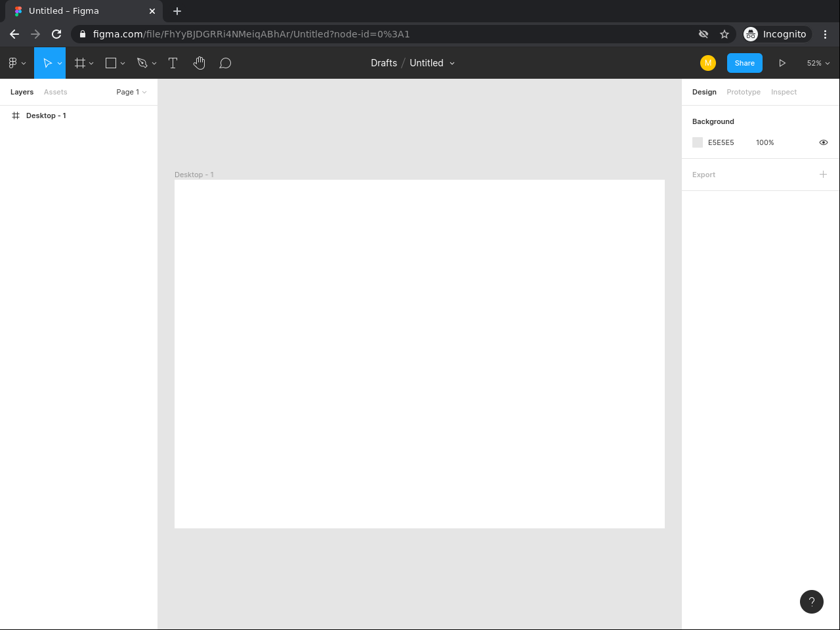Screen dimensions: 840x630
Task: Edit the background hex value E5E5E5
Action: coord(721,142)
